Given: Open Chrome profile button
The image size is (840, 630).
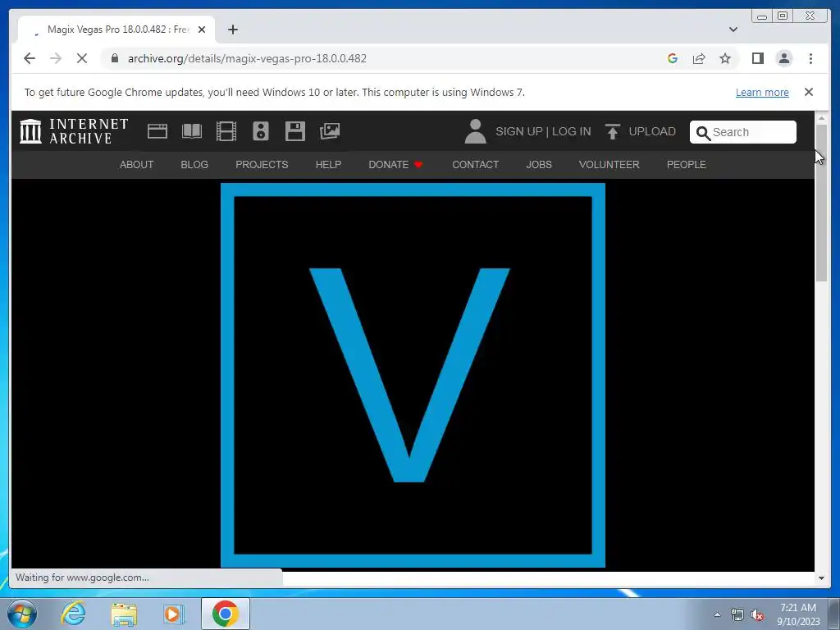Looking at the screenshot, I should [784, 58].
